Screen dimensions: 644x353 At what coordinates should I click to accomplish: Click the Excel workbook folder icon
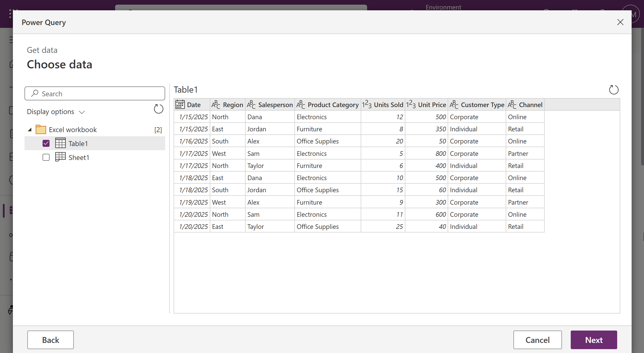(x=41, y=129)
